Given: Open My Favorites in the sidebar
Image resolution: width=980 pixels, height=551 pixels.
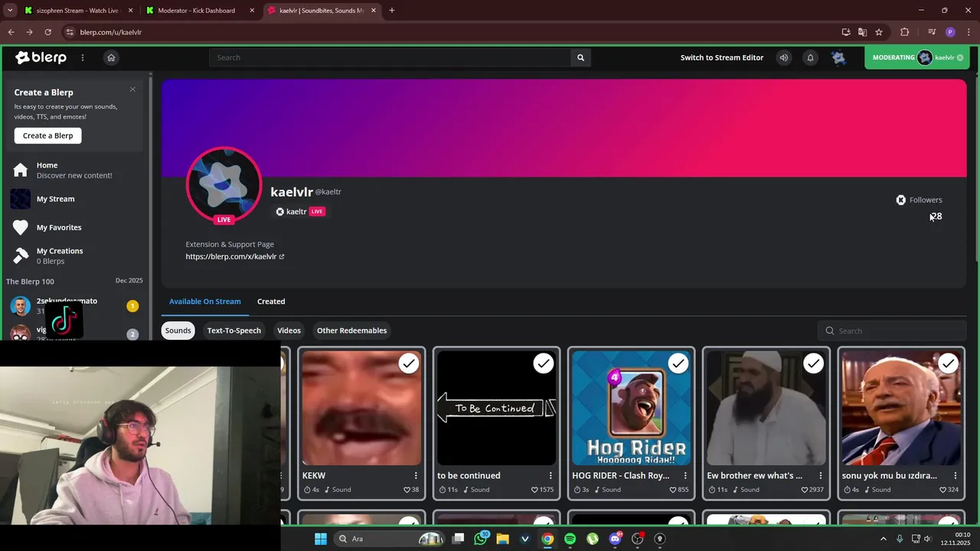Looking at the screenshot, I should point(74,227).
